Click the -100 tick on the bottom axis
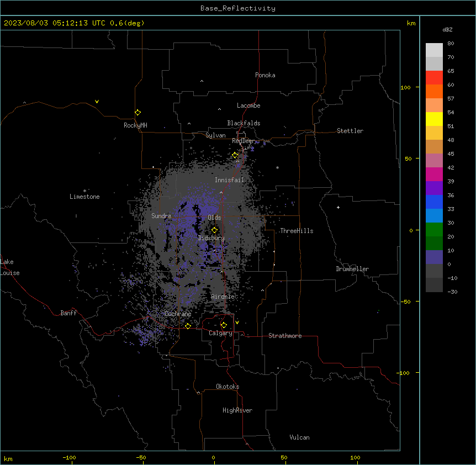Viewport: 476px width, 465px height. [69, 457]
